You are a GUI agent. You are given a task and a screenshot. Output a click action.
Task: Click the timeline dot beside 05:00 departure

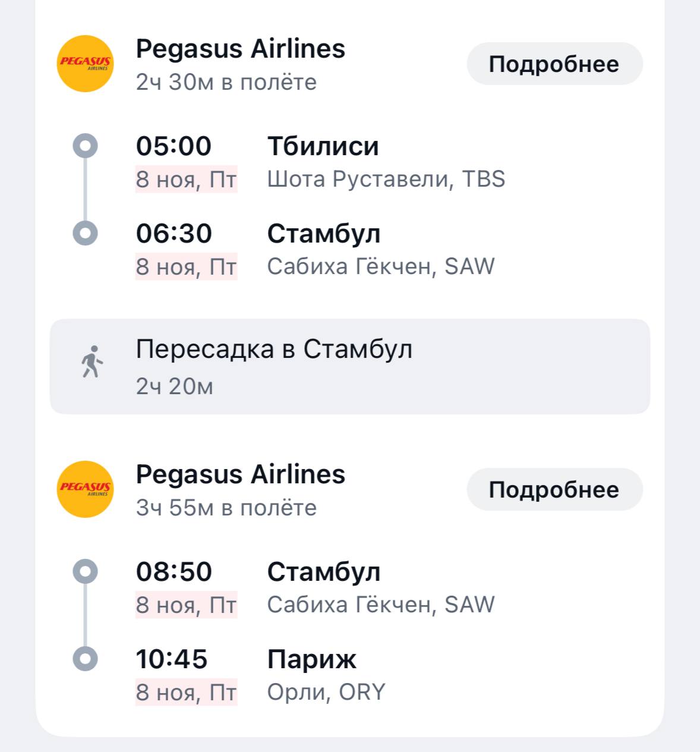pos(85,146)
